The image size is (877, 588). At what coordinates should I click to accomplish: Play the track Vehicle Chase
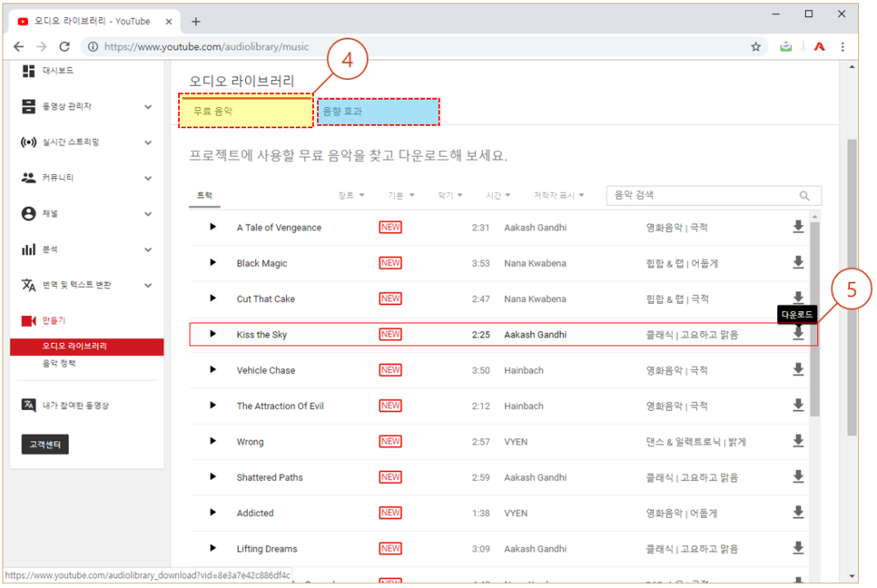pos(212,369)
